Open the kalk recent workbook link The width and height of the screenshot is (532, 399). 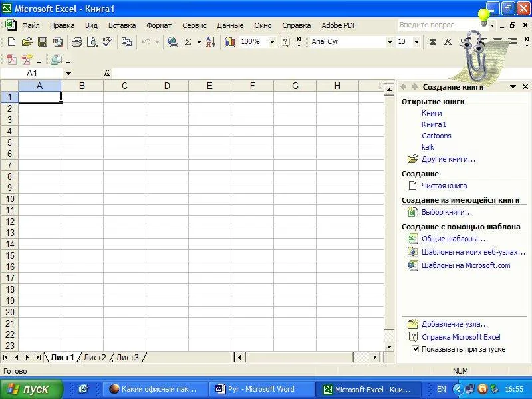coord(428,147)
